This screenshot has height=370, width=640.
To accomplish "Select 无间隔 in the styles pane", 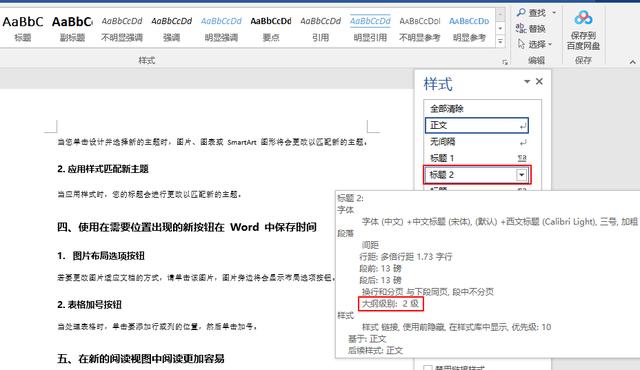I will click(x=477, y=142).
